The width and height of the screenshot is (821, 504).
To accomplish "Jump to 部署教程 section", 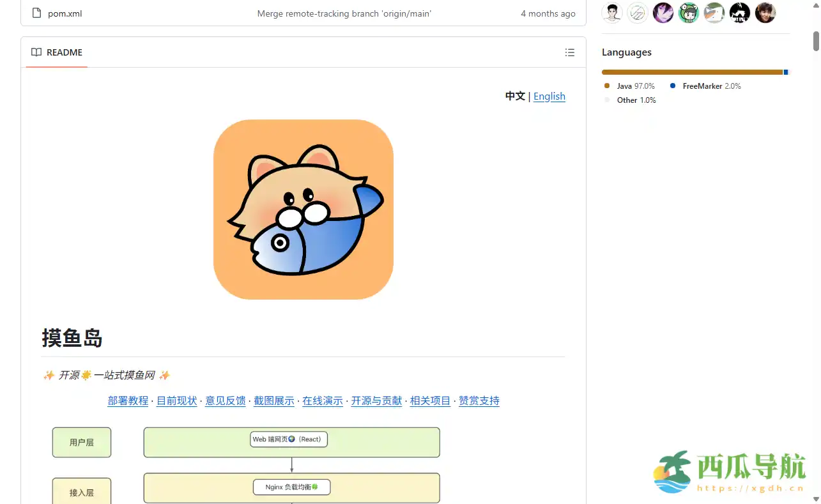I will [128, 401].
